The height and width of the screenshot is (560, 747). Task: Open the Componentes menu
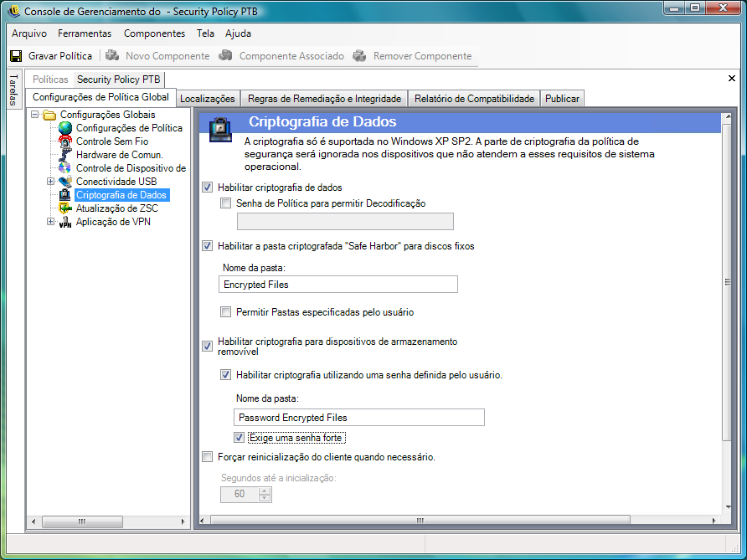[154, 33]
